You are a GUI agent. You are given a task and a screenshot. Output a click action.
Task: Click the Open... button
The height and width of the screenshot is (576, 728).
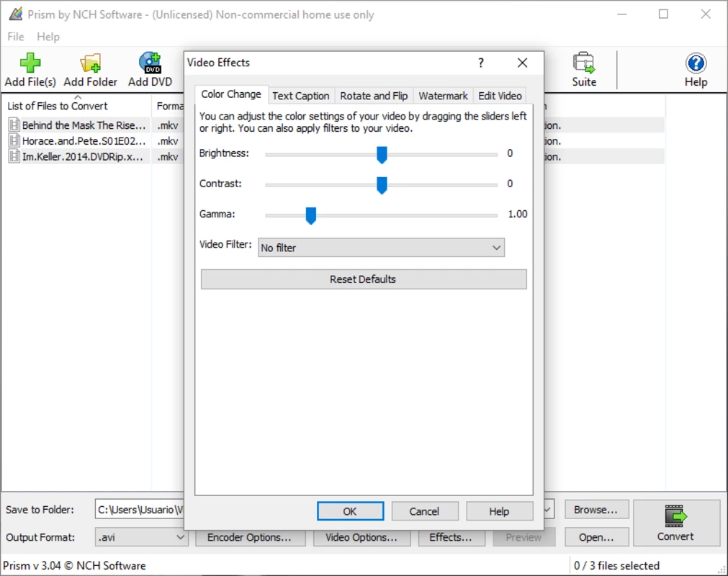(597, 537)
